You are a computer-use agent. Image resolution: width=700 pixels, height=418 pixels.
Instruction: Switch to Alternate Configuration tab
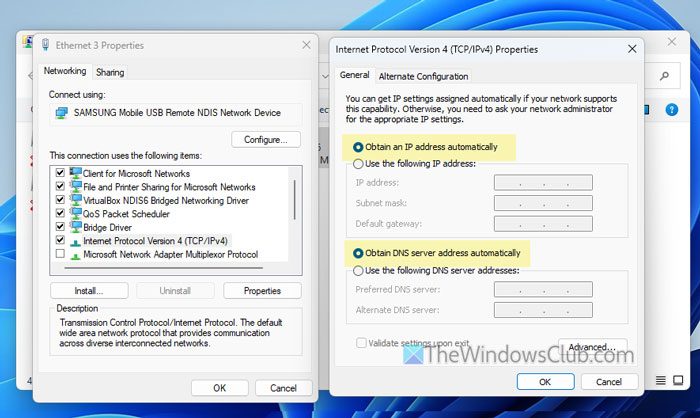[x=423, y=76]
